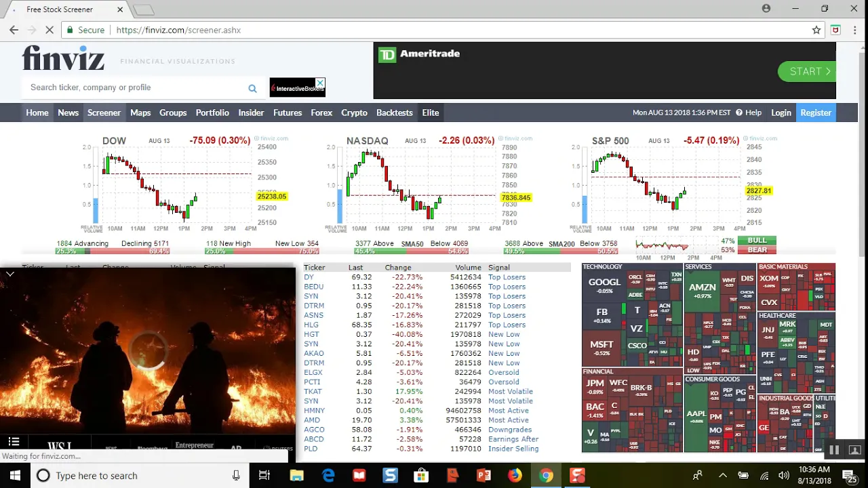The image size is (868, 488).
Task: Open the Maps menu item
Action: pyautogui.click(x=140, y=113)
